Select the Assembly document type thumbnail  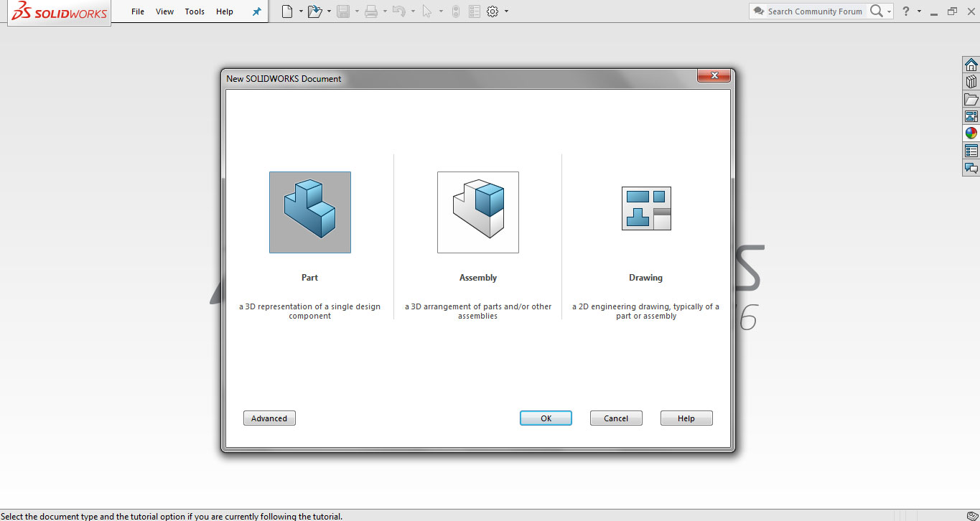click(x=478, y=212)
